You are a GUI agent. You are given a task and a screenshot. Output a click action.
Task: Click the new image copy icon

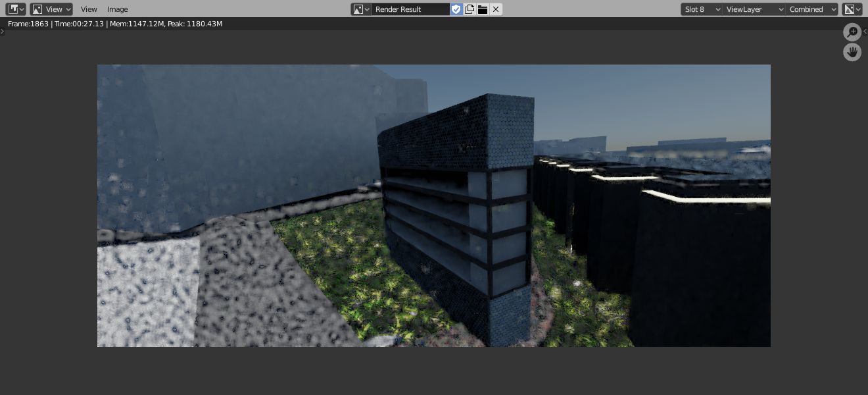[x=470, y=9]
